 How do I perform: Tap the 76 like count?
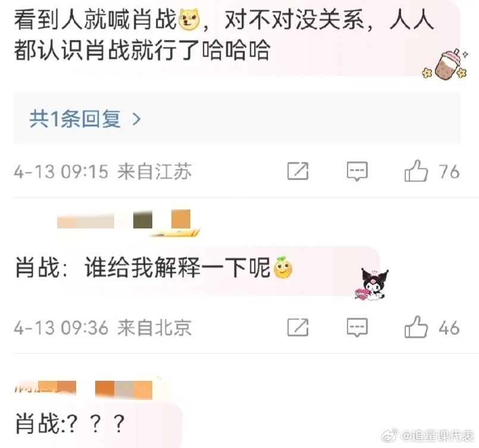[x=449, y=171]
